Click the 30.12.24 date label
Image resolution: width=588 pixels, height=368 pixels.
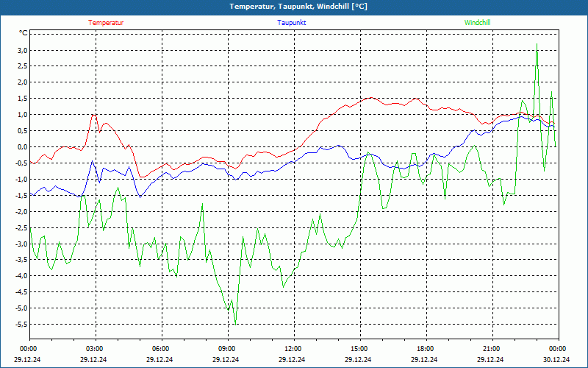click(x=556, y=360)
